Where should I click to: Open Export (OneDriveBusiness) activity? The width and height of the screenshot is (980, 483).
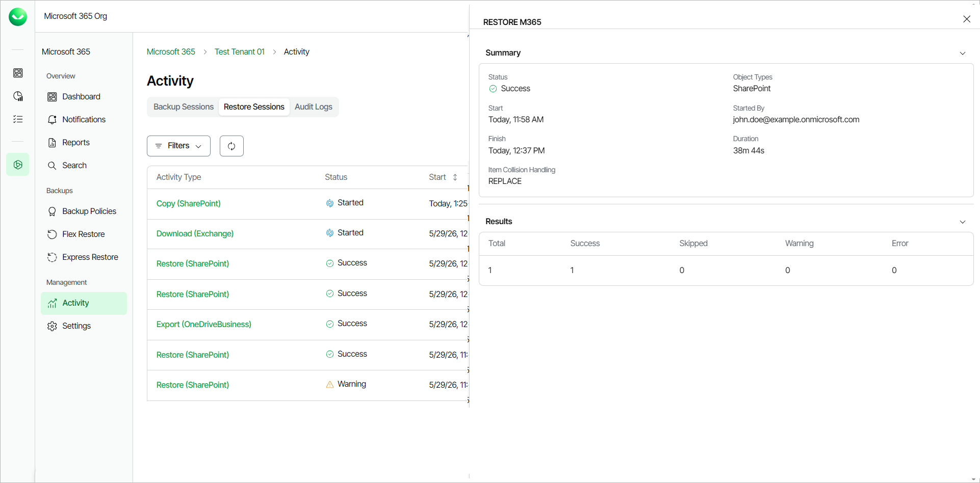click(x=204, y=325)
